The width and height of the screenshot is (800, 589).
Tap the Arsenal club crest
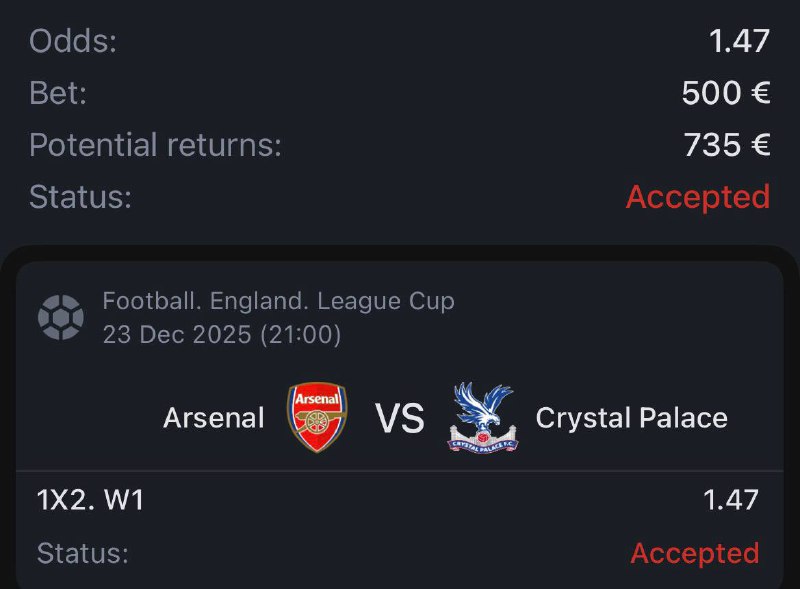[x=318, y=417]
